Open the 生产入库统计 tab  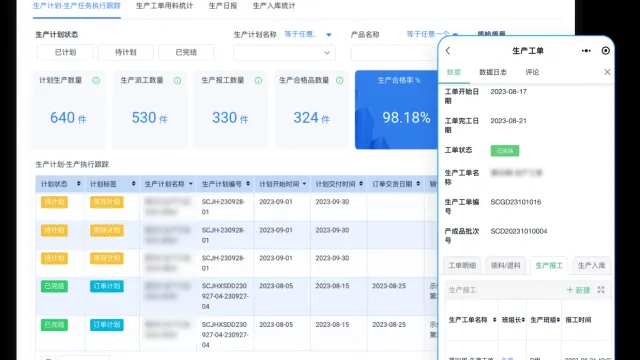[x=274, y=6]
